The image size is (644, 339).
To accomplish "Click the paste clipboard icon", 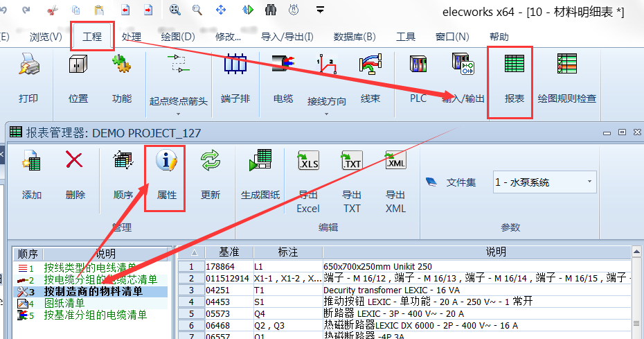I will [x=99, y=10].
